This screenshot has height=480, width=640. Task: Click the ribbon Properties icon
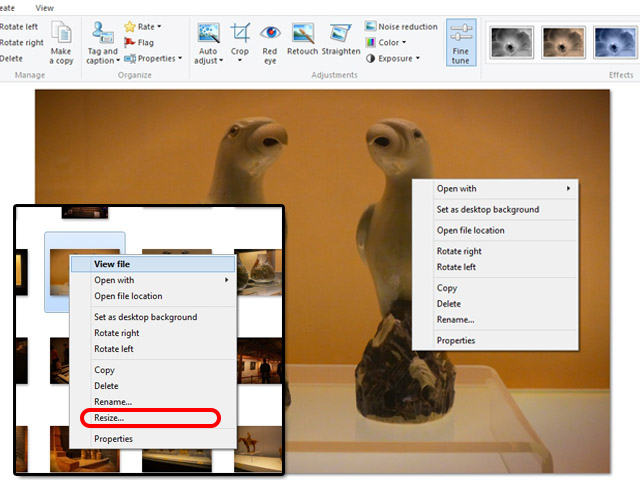130,58
